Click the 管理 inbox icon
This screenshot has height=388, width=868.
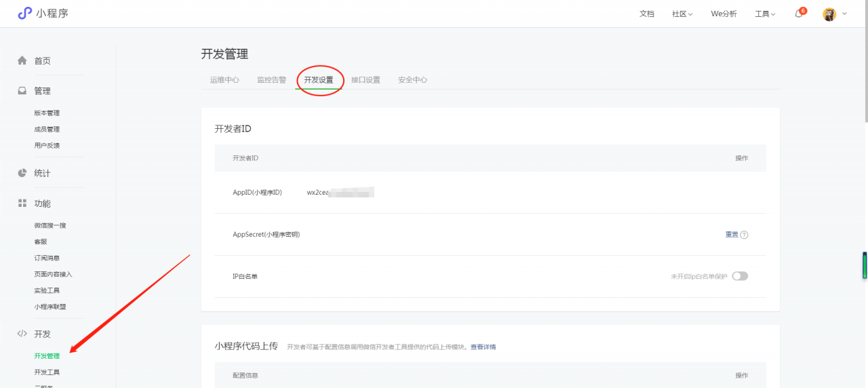pos(22,91)
